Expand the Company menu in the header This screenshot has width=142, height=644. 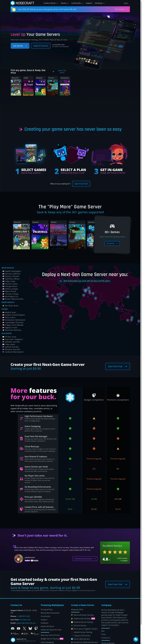click(x=100, y=3)
